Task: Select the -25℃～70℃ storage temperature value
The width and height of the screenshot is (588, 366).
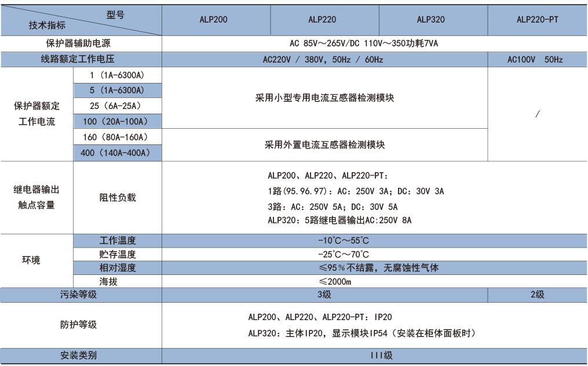Action: (x=343, y=254)
